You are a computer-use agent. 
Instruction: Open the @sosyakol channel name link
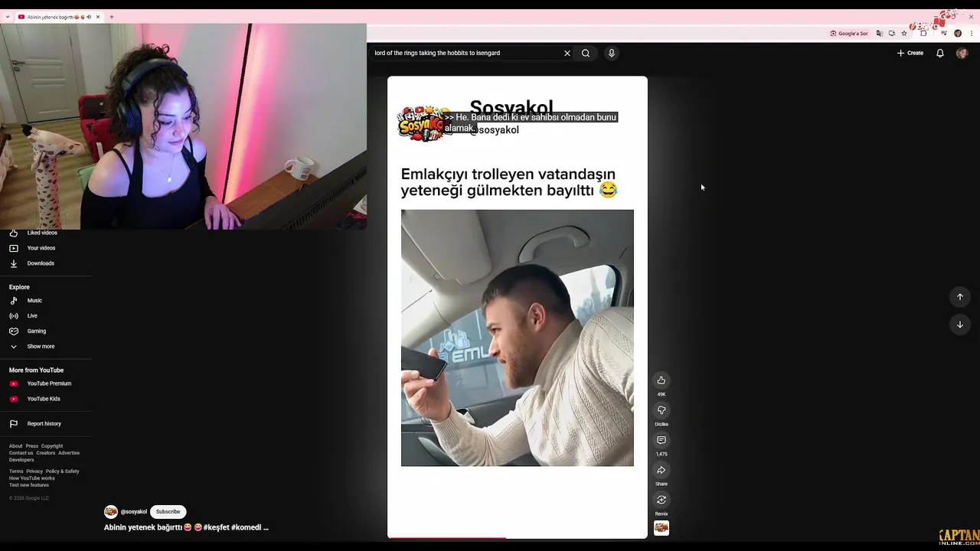tap(134, 512)
